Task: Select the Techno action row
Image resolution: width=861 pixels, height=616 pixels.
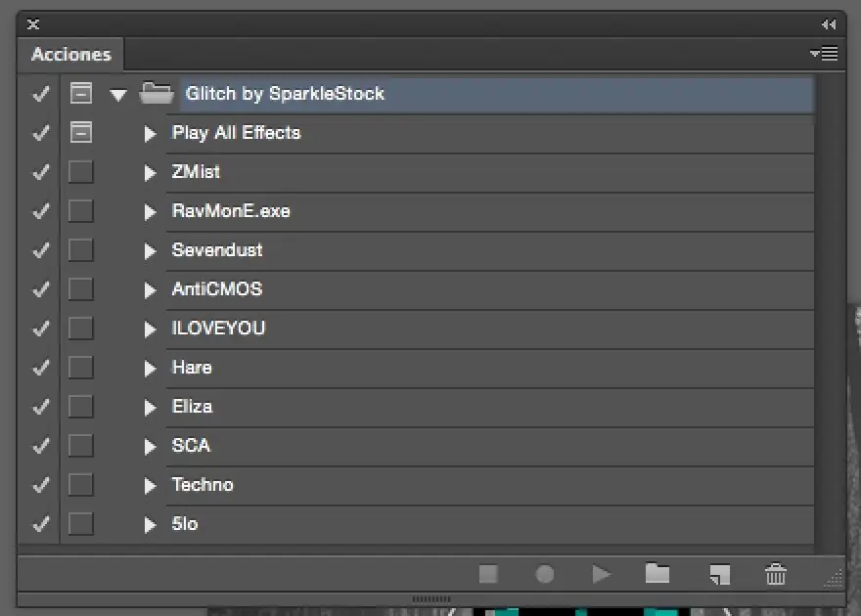Action: pos(490,485)
